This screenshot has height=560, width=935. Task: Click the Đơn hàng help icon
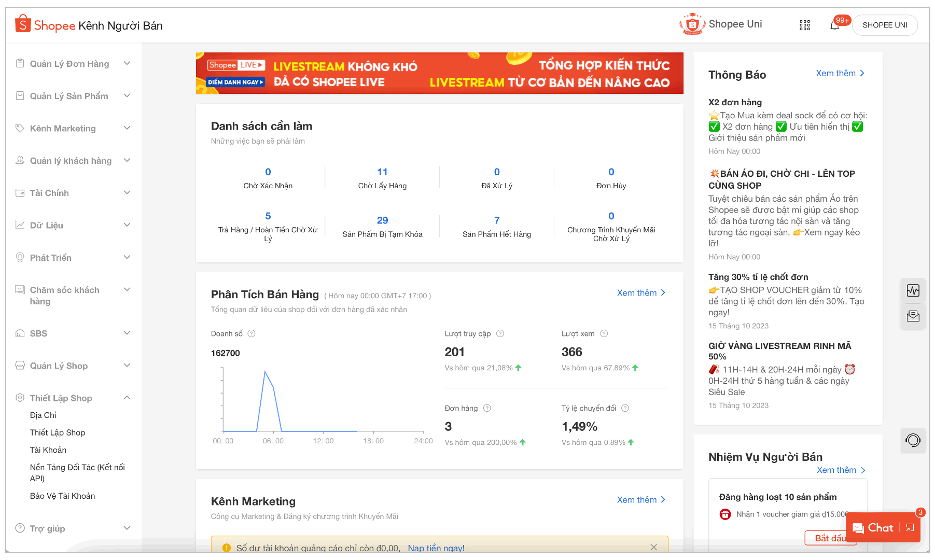[x=487, y=408]
